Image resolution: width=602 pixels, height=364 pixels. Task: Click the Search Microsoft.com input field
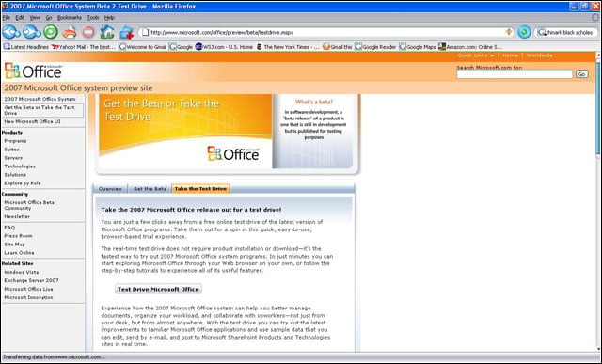pyautogui.click(x=515, y=74)
